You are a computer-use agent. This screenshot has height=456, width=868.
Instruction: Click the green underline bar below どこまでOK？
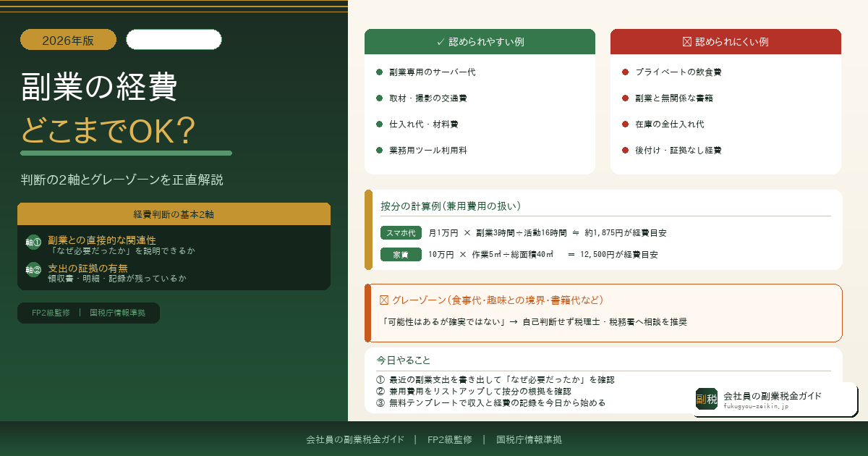coord(126,153)
